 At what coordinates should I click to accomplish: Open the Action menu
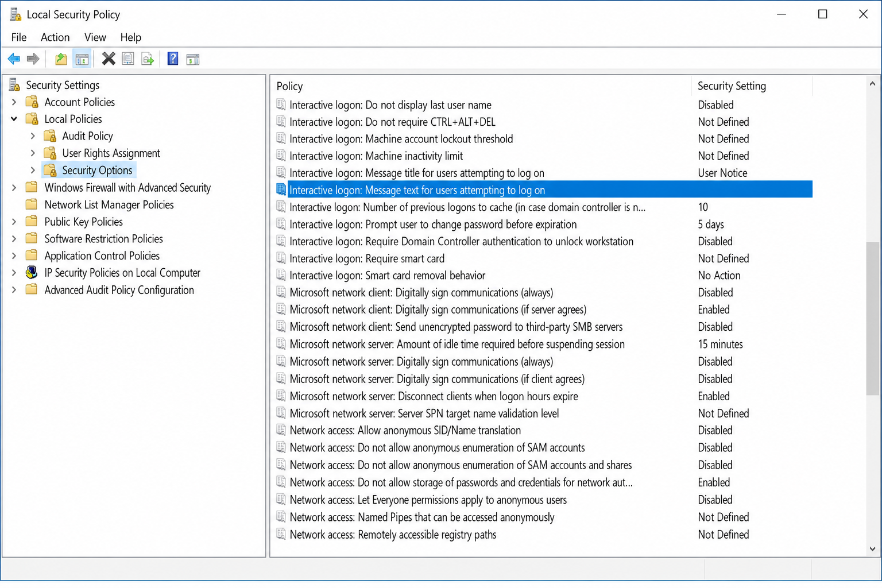pyautogui.click(x=55, y=37)
